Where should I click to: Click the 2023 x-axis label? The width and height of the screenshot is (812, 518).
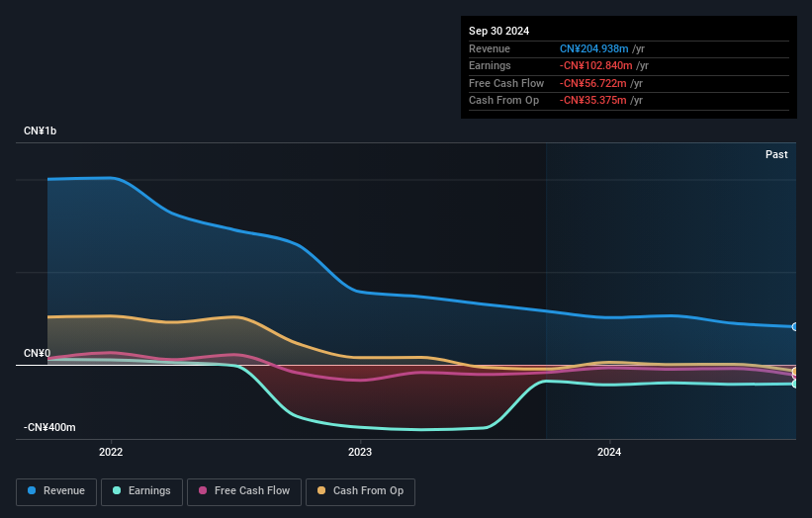(360, 453)
